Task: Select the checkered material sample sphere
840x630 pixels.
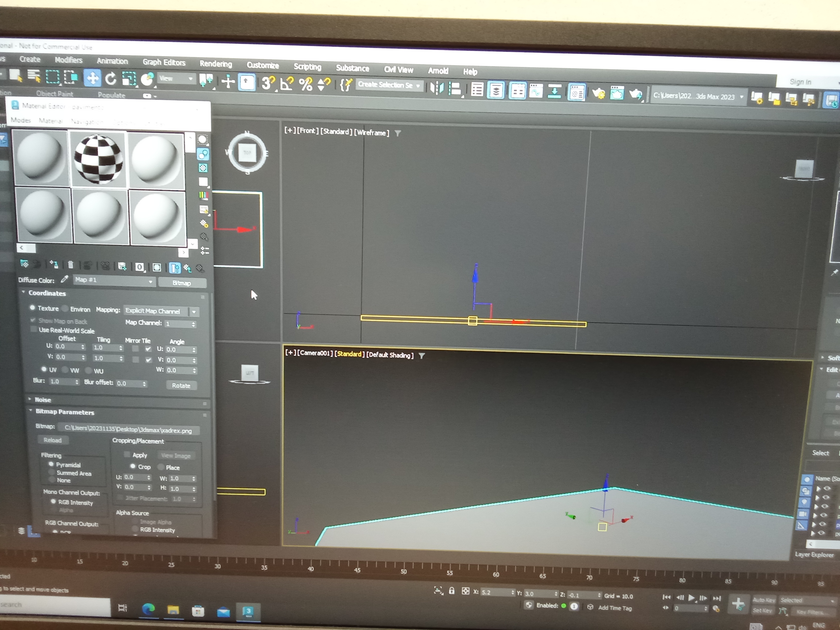Action: coord(98,160)
